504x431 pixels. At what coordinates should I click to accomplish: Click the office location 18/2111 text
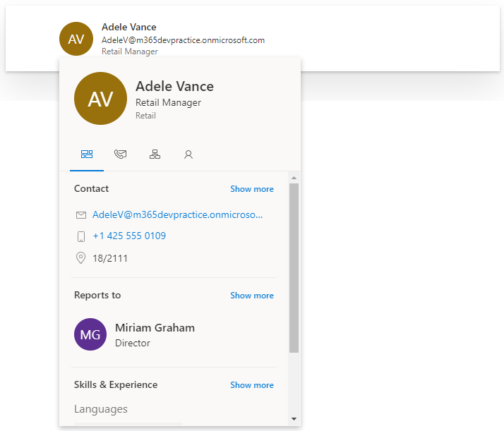point(110,258)
